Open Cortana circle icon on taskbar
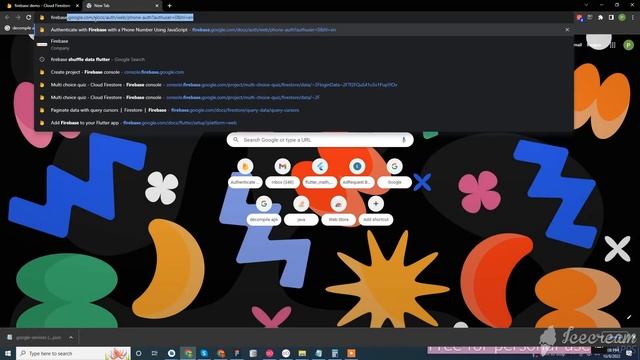This screenshot has height=360, width=640. point(139,353)
